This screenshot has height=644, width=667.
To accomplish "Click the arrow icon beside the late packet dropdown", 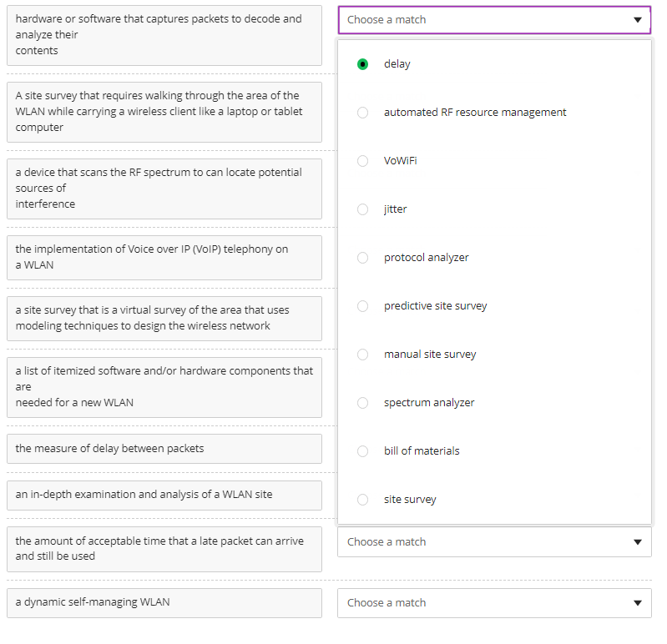I will (x=638, y=542).
